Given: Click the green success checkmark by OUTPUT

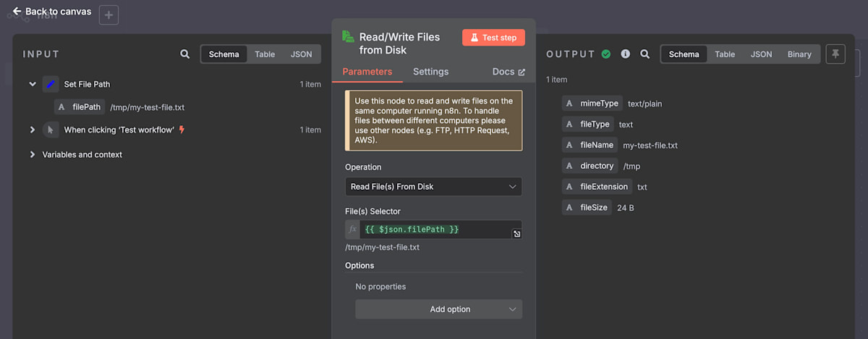Looking at the screenshot, I should tap(606, 54).
